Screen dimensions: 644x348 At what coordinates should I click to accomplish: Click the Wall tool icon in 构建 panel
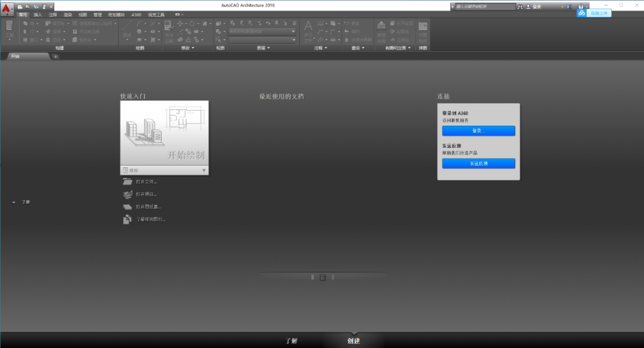click(x=26, y=23)
